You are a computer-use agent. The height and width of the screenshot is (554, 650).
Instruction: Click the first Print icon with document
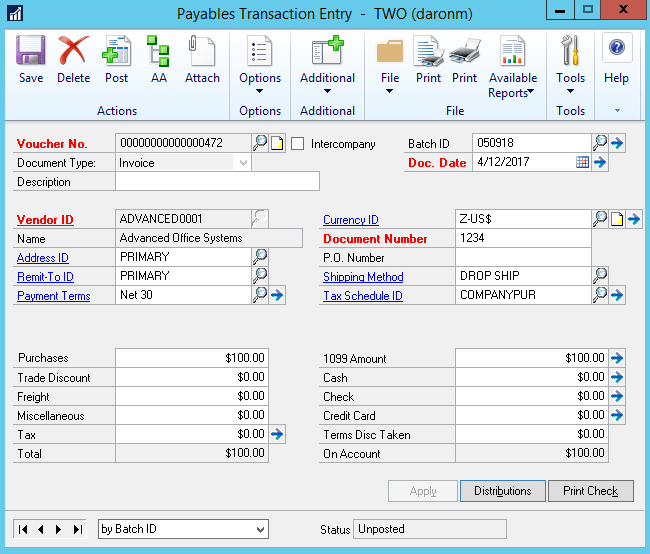pyautogui.click(x=429, y=51)
